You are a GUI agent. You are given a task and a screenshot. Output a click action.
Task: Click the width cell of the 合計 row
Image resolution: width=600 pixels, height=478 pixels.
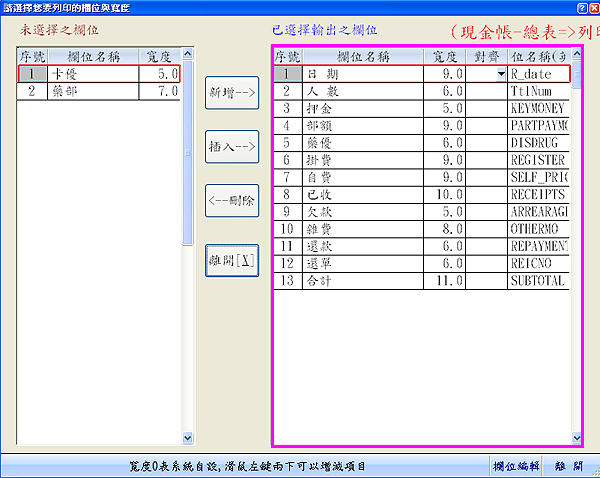click(x=444, y=281)
